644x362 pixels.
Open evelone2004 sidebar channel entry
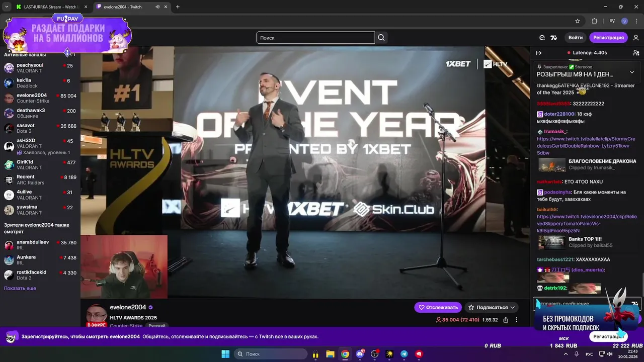point(40,98)
